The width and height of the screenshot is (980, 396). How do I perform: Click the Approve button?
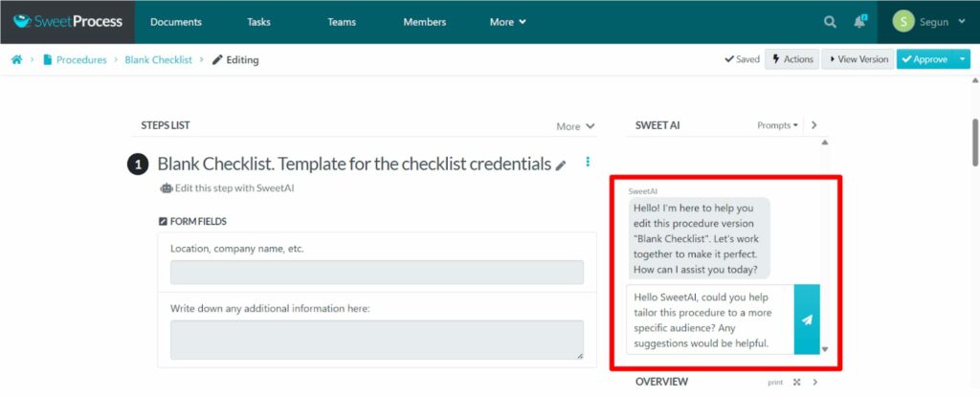coord(924,59)
